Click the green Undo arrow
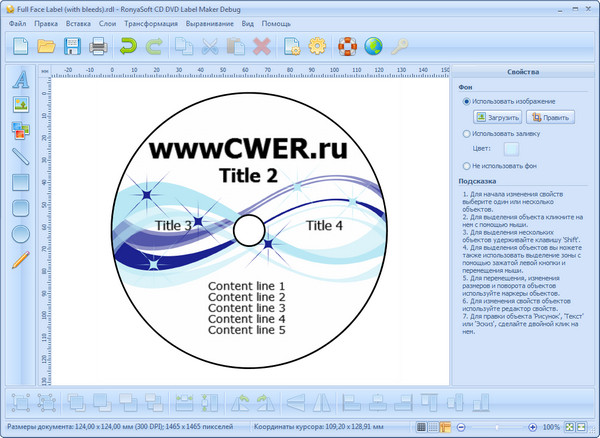 (x=128, y=46)
